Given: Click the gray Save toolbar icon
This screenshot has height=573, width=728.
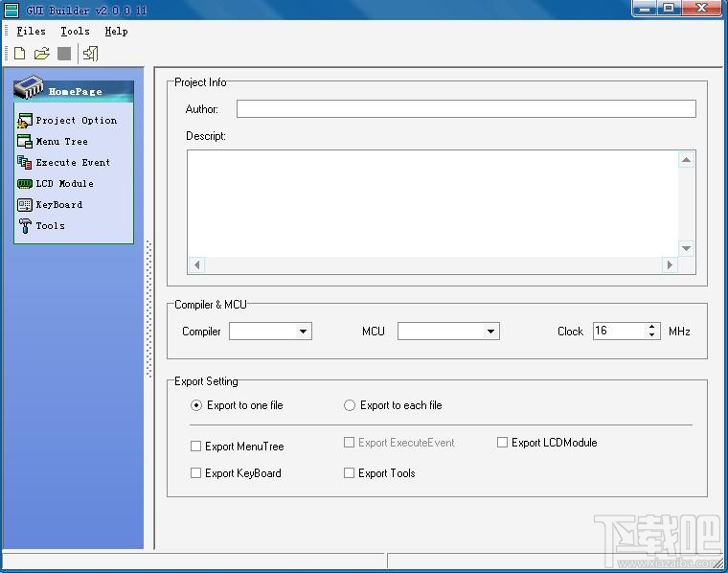Looking at the screenshot, I should coord(64,54).
